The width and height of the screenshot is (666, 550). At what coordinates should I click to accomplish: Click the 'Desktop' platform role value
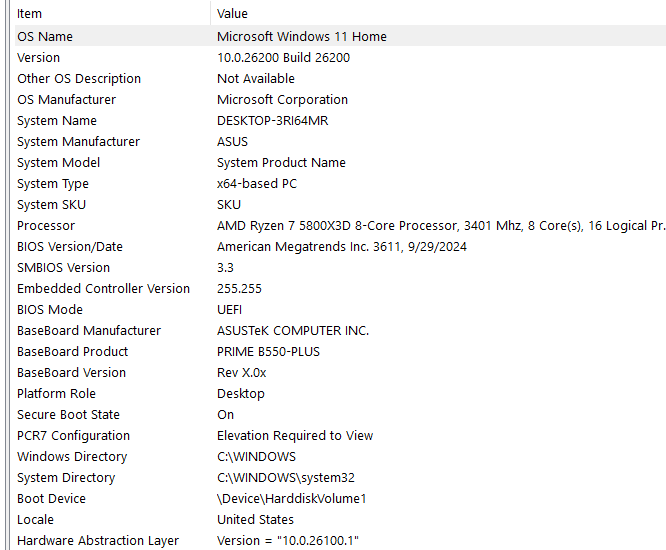click(x=241, y=394)
